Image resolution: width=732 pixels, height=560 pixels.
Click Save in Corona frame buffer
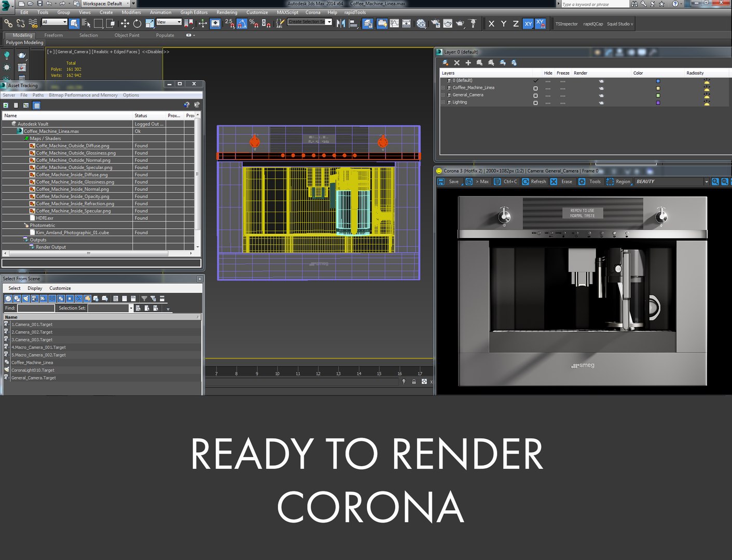point(449,181)
